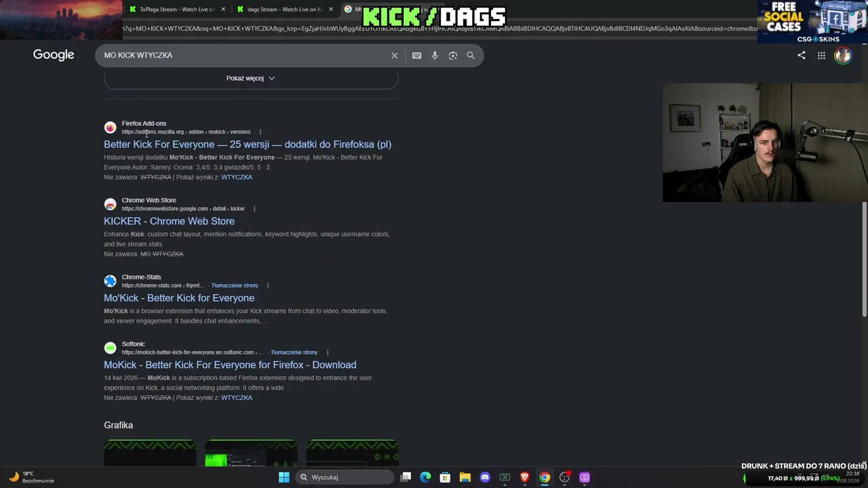This screenshot has width=868, height=488.
Task: Open the on-screen keyboard input tool
Action: 416,56
